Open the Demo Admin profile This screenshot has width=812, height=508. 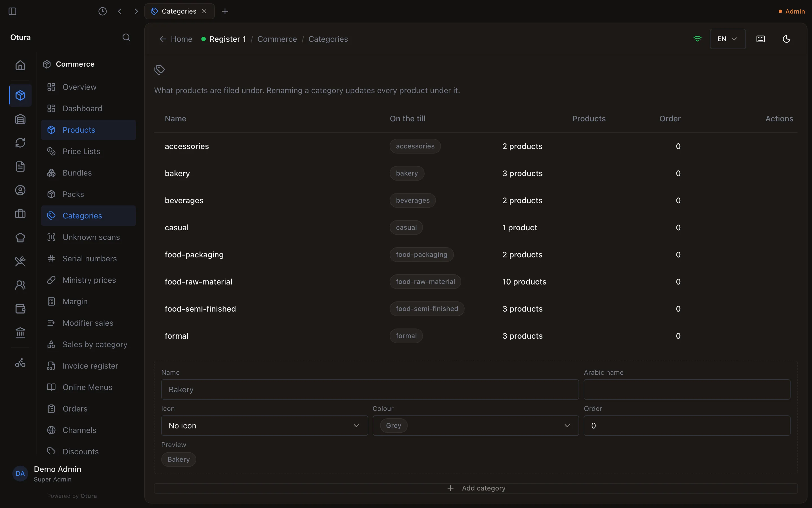pyautogui.click(x=47, y=474)
